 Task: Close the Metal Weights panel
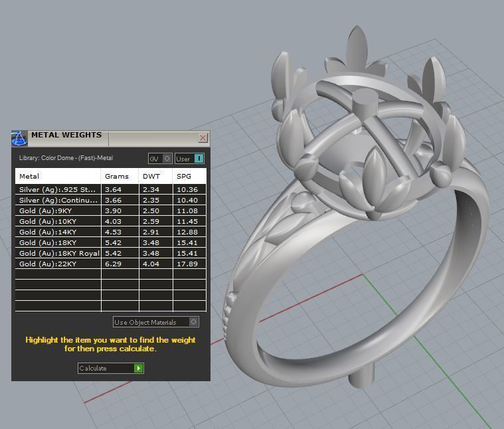203,138
